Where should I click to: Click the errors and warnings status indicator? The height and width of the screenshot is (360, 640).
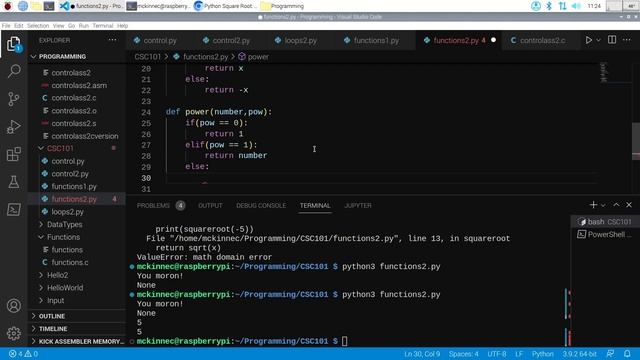[23, 354]
